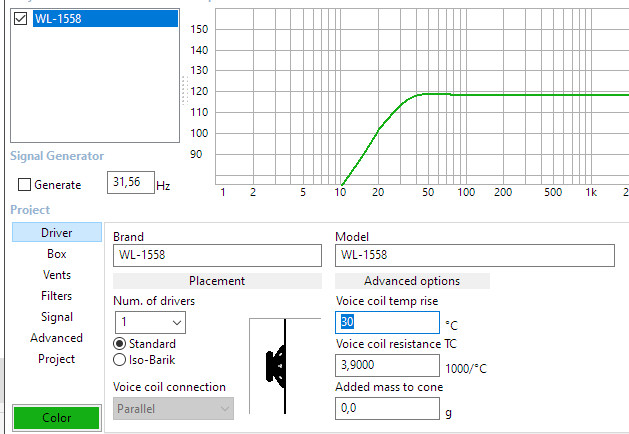The image size is (629, 434).
Task: Select the Standard radio button
Action: click(x=120, y=344)
